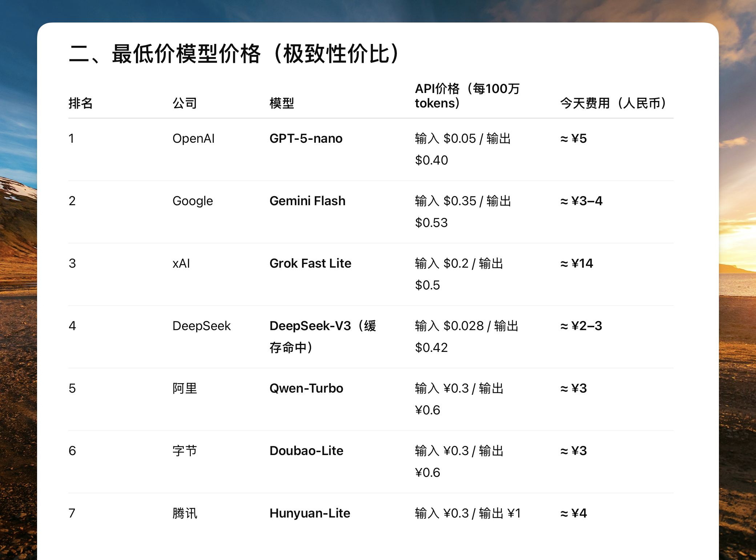The height and width of the screenshot is (560, 756).
Task: Click the Qwen-Turbo model name
Action: coord(306,389)
